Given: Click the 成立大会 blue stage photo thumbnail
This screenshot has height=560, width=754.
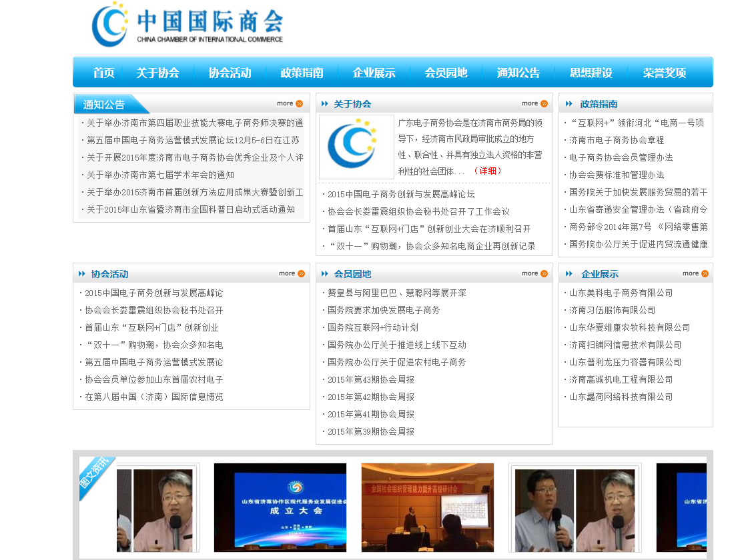Looking at the screenshot, I should pyautogui.click(x=280, y=507).
